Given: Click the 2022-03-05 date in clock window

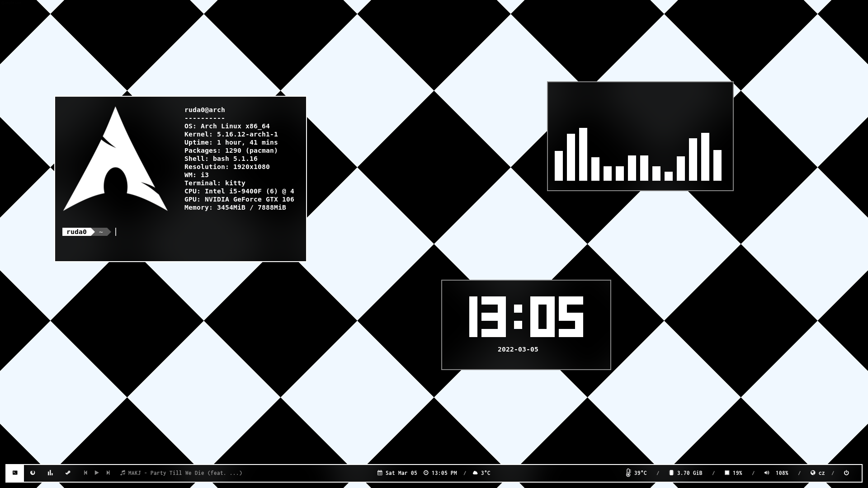Looking at the screenshot, I should 518,349.
